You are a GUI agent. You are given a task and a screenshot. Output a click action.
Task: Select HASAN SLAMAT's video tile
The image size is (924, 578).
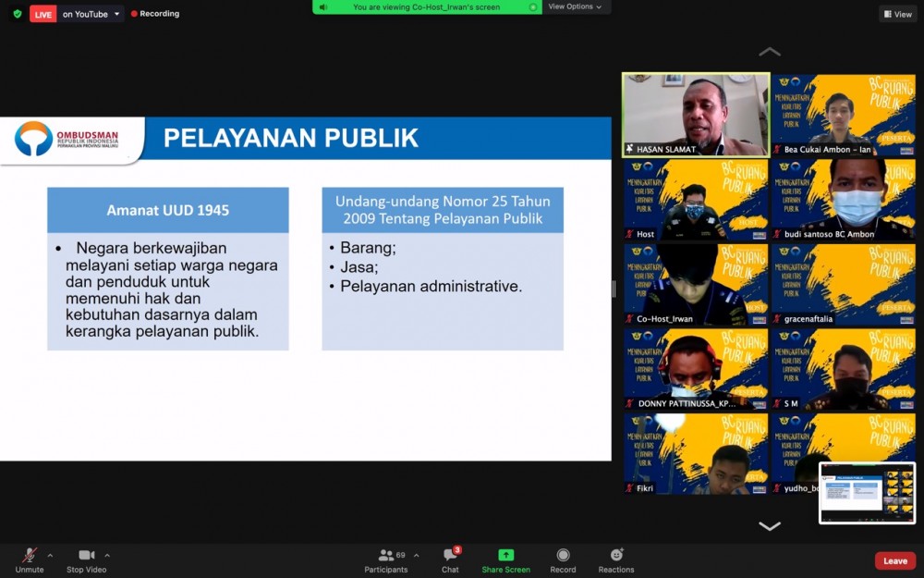[x=696, y=115]
